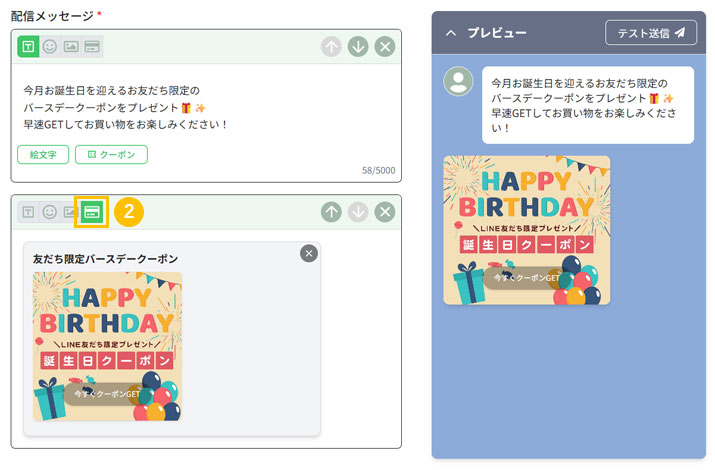This screenshot has width=715, height=470.
Task: Click highlighted card icon in second message
Action: [x=91, y=212]
